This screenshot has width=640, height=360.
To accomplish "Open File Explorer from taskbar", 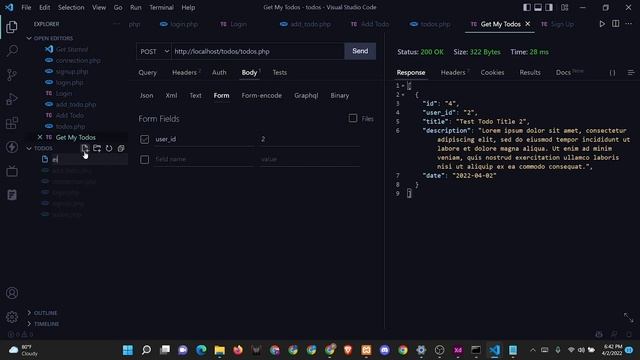I will (x=220, y=350).
